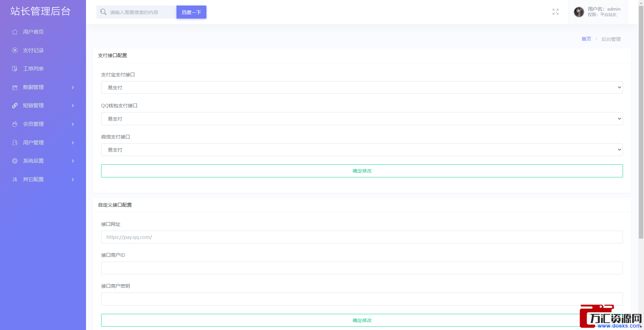Toggle fullscreen with the expand icon
The image size is (644, 330).
pyautogui.click(x=555, y=12)
